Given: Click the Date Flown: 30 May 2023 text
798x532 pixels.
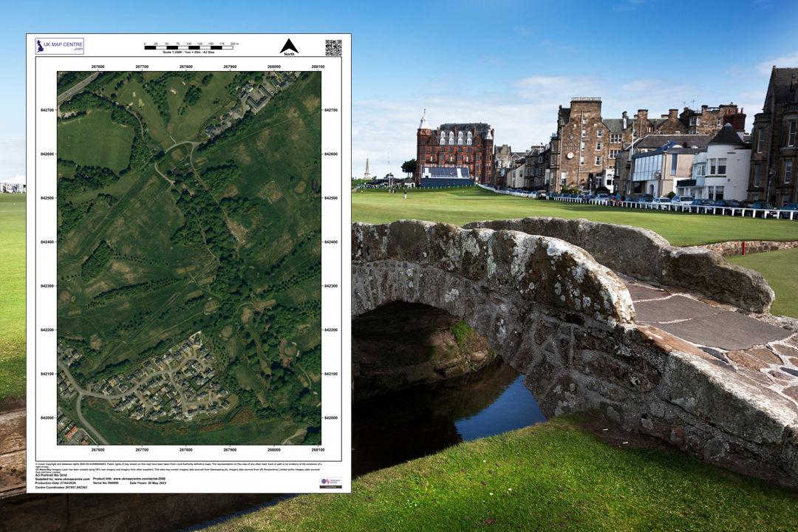Looking at the screenshot, I should 147,483.
